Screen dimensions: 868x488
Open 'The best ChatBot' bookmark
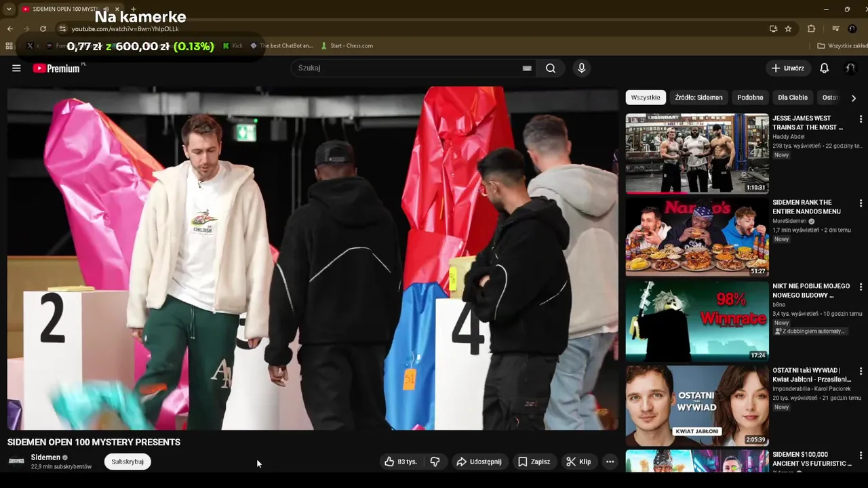281,46
